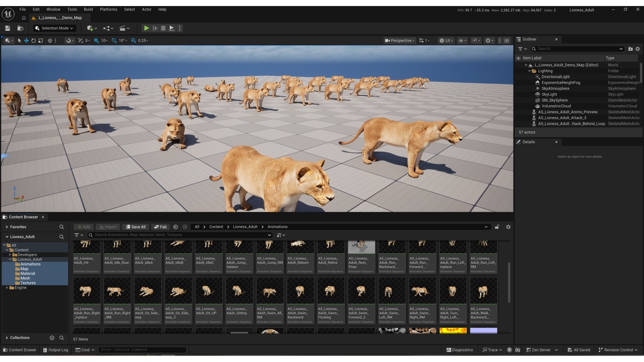Add a new collection with plus icon
The image size is (644, 362).
[51, 338]
